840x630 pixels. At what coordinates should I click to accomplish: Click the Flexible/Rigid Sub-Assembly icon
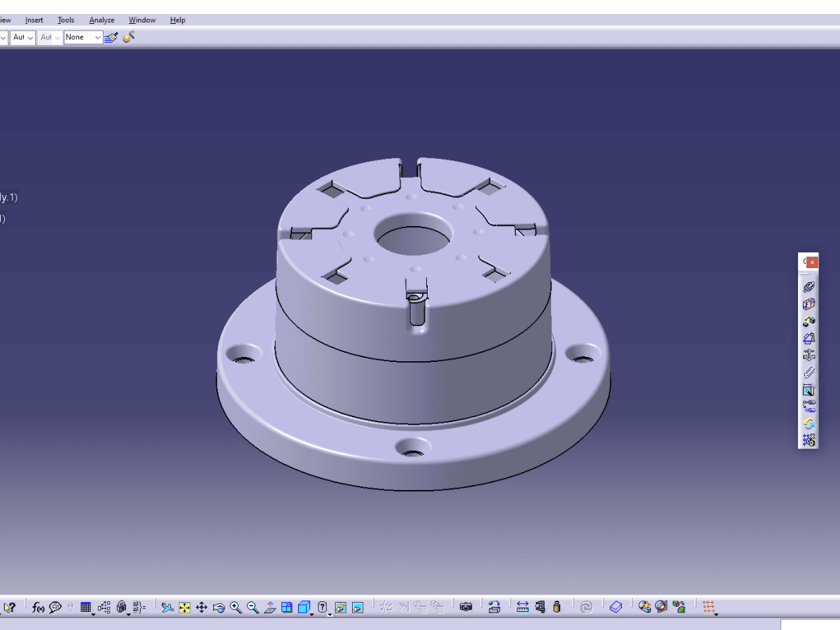point(808,407)
